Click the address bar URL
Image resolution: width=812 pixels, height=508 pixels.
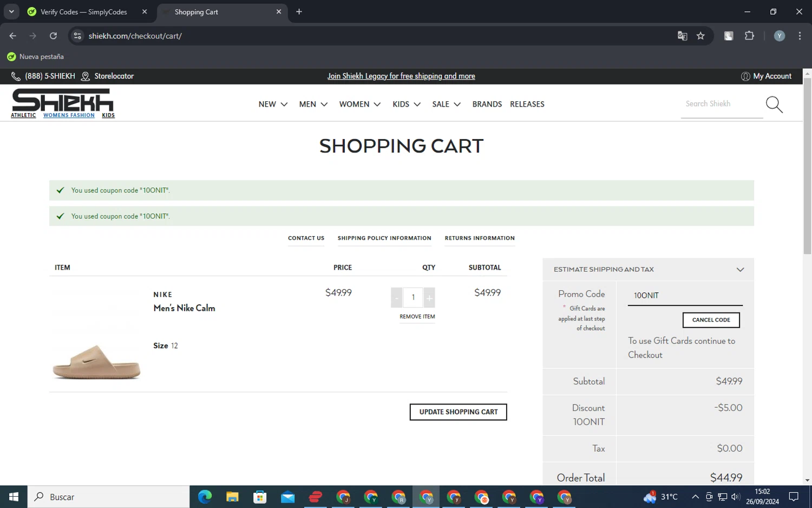click(x=135, y=36)
